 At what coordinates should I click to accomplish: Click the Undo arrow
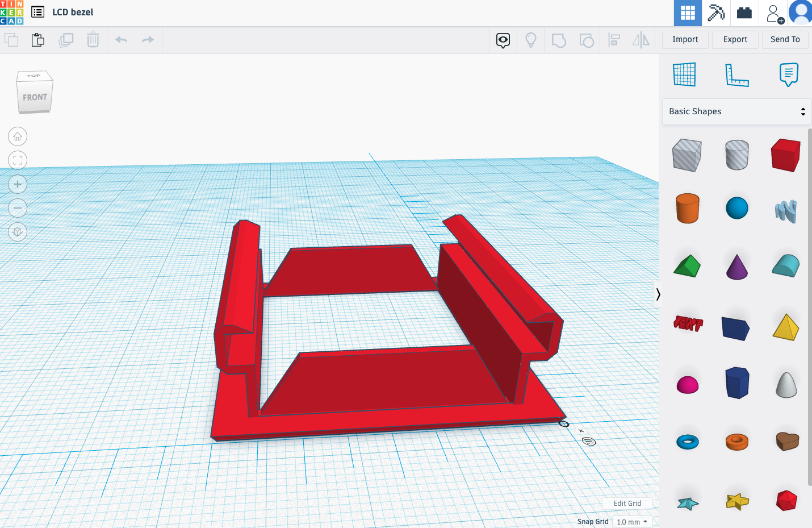pyautogui.click(x=122, y=40)
